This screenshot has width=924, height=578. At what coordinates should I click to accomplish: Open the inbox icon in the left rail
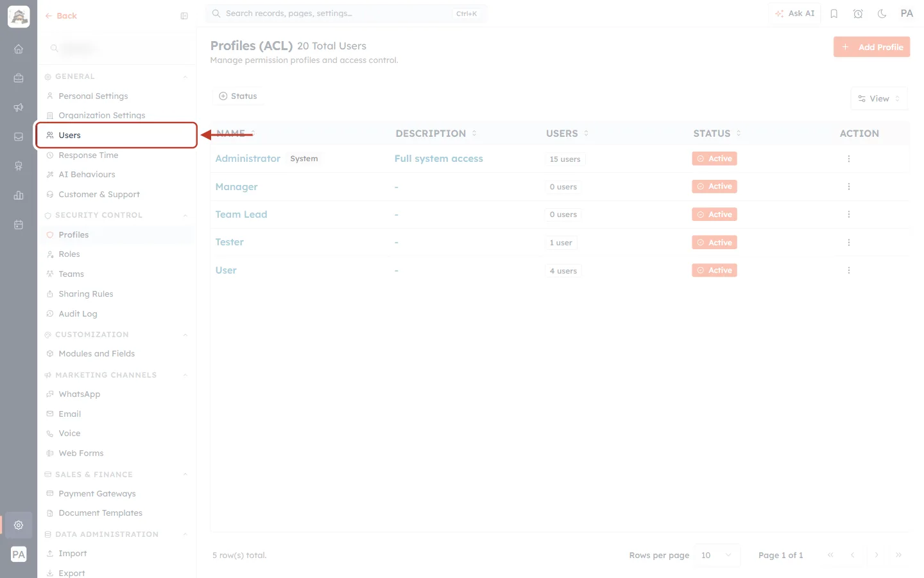point(19,137)
